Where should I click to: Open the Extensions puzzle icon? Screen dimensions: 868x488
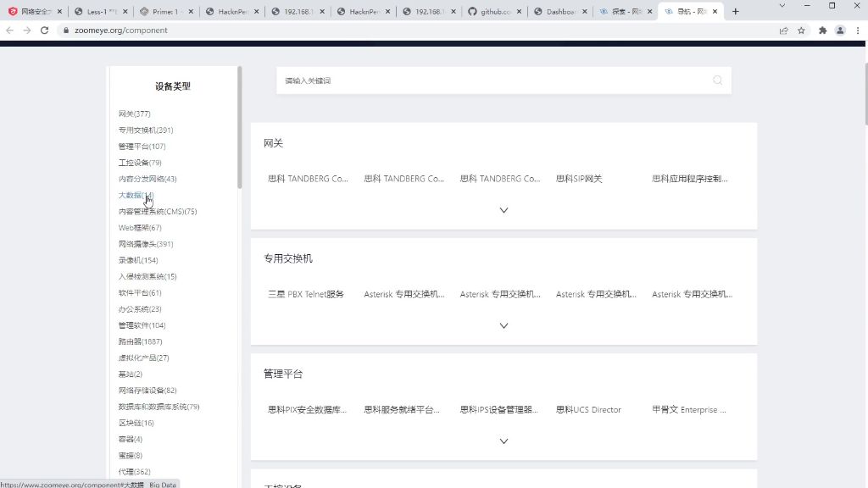pos(822,30)
